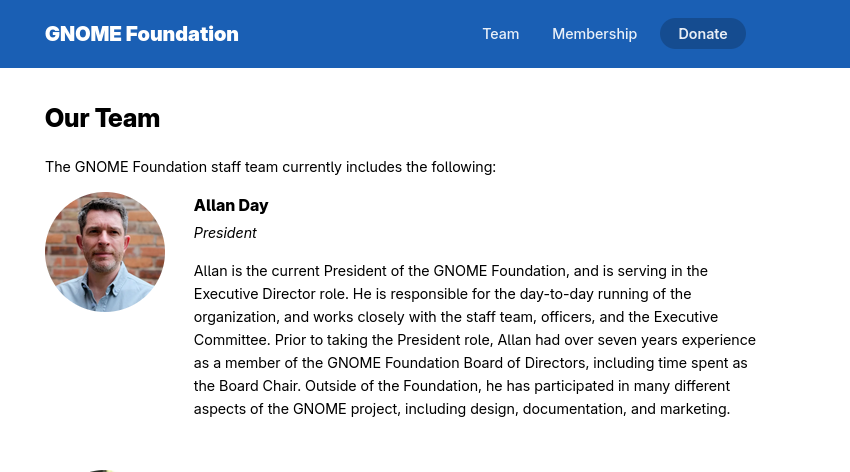Click Allan Day's profile photo
850x472 pixels.
click(105, 252)
